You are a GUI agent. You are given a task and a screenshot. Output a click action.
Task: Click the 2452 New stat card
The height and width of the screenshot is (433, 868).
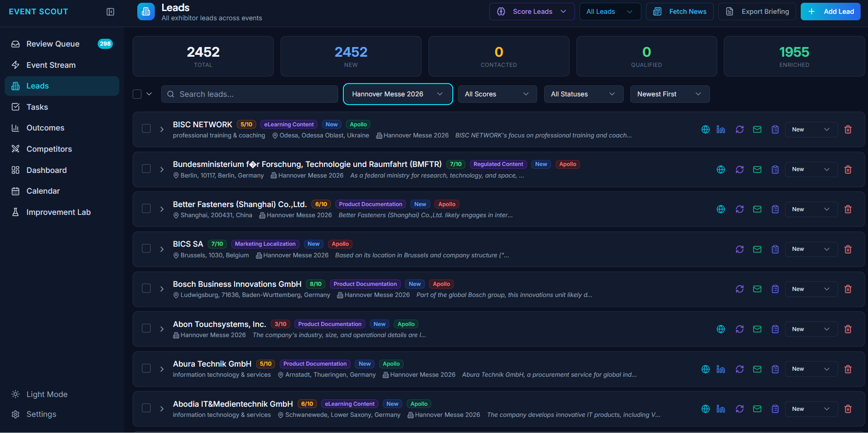(x=351, y=56)
